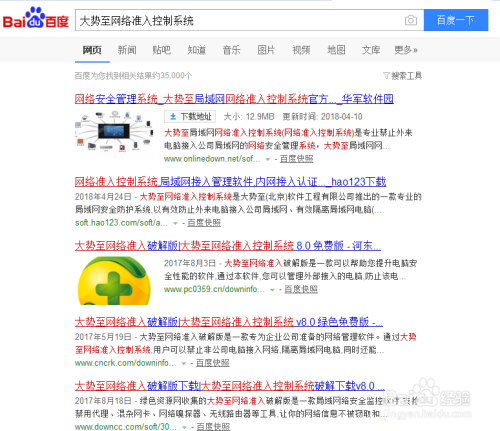
Task: Click the date 2018年4月24日
Action: tap(103, 197)
